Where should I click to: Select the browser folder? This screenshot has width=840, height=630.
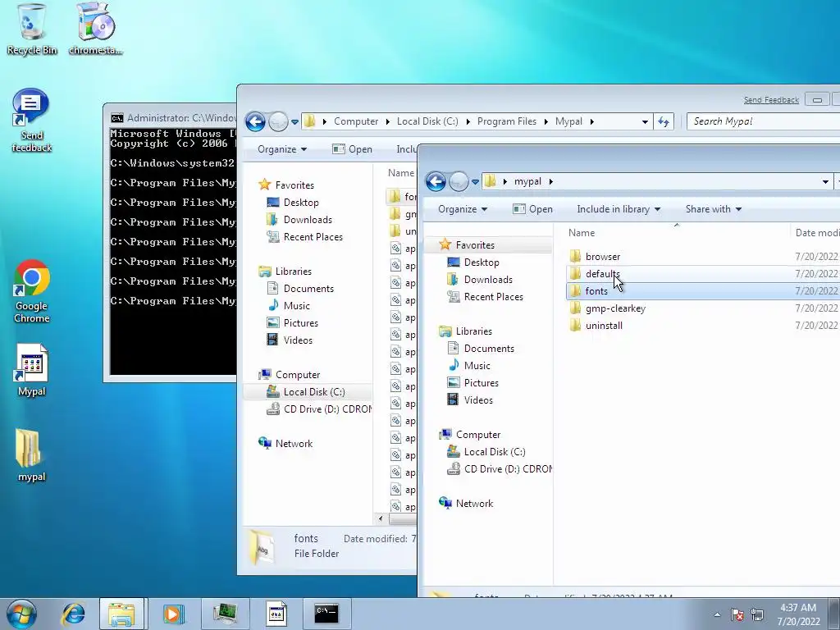click(603, 257)
